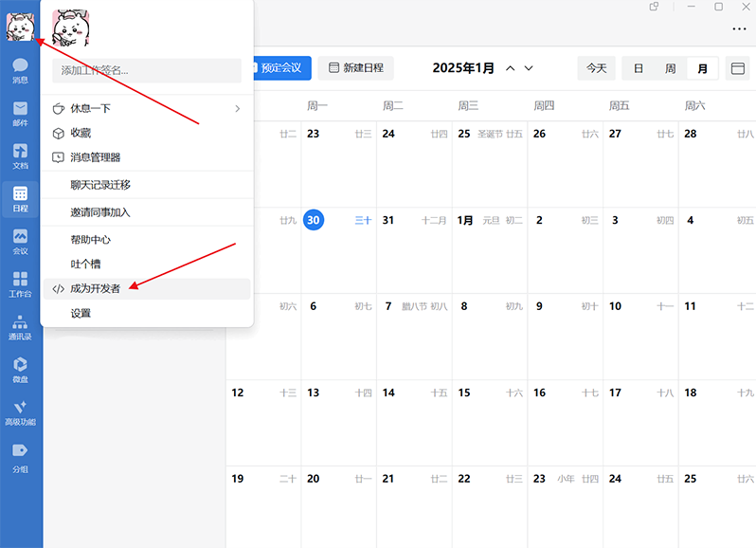Open 邮件 in the sidebar
756x548 pixels.
pos(20,114)
